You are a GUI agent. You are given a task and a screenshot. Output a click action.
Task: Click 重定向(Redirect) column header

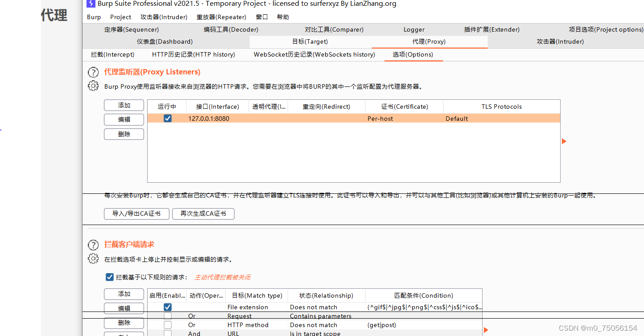(x=326, y=107)
